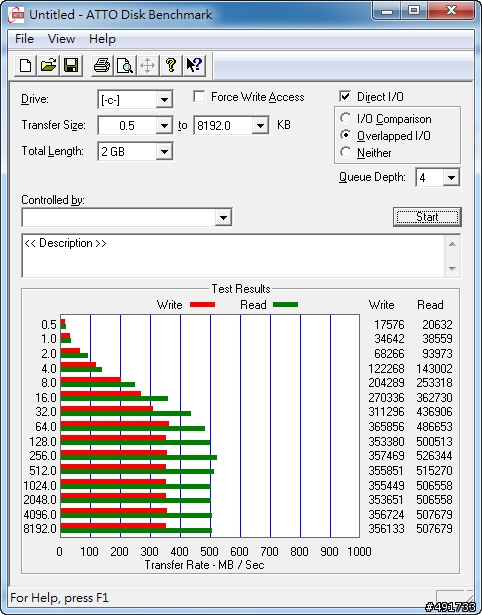Click the Description scrollbar up arrow

click(x=452, y=244)
